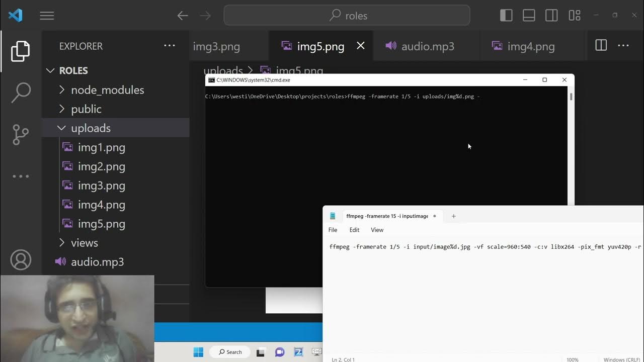Open the Notepad Edit menu
This screenshot has height=362, width=644.
click(354, 230)
